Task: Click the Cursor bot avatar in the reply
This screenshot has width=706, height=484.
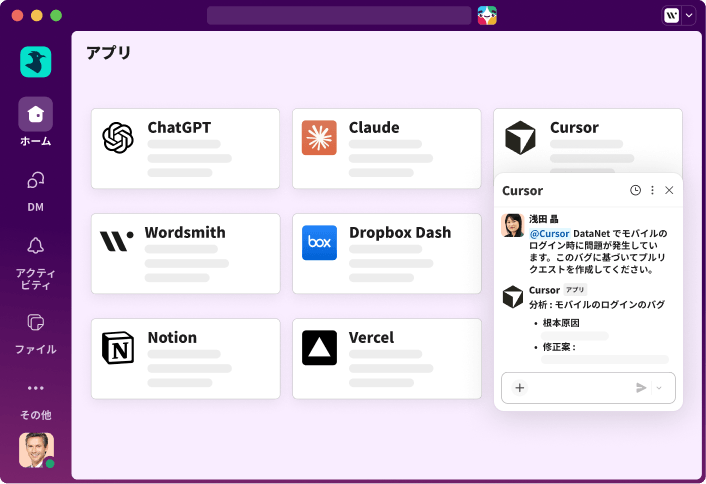Action: [x=513, y=297]
